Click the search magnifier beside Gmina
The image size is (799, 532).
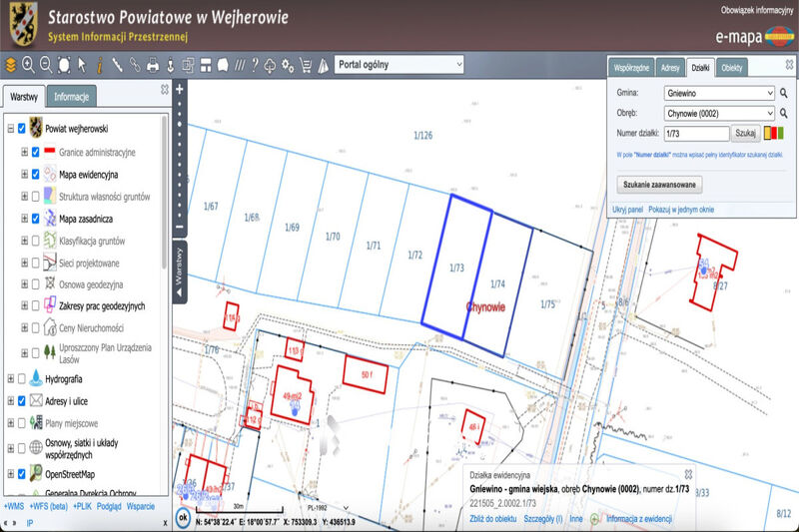(784, 93)
